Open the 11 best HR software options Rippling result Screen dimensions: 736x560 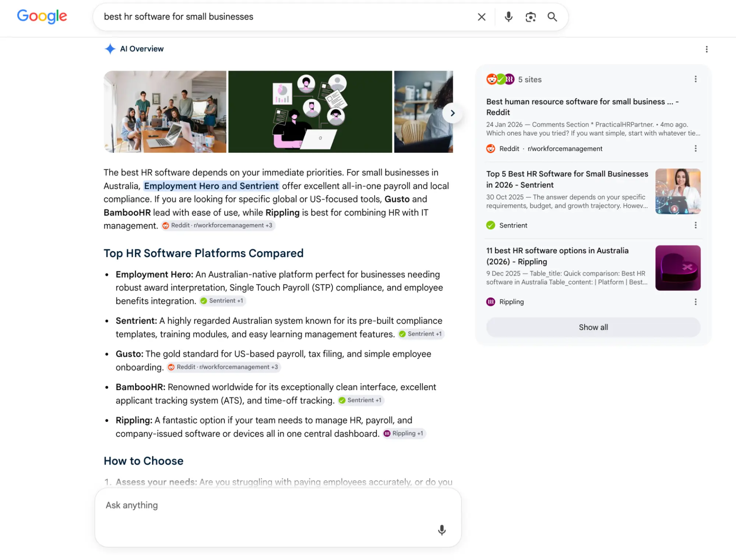point(557,256)
